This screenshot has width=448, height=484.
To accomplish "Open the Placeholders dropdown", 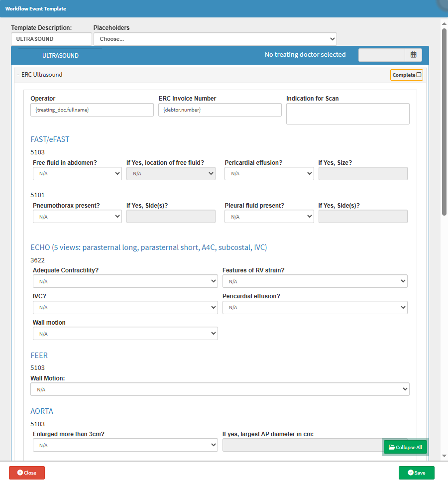I will [x=215, y=39].
